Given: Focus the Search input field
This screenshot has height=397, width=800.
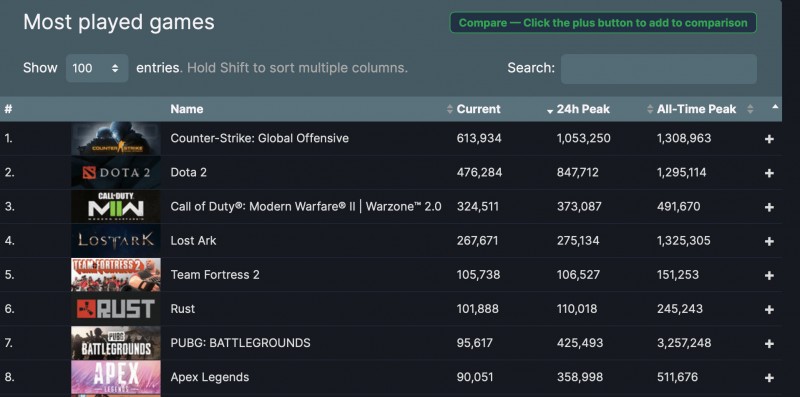Looking at the screenshot, I should pyautogui.click(x=659, y=69).
